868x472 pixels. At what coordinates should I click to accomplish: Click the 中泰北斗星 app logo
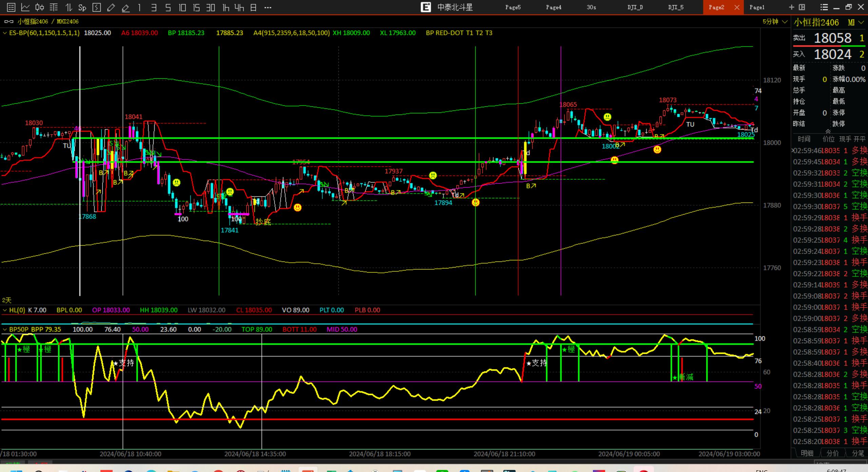(x=425, y=7)
